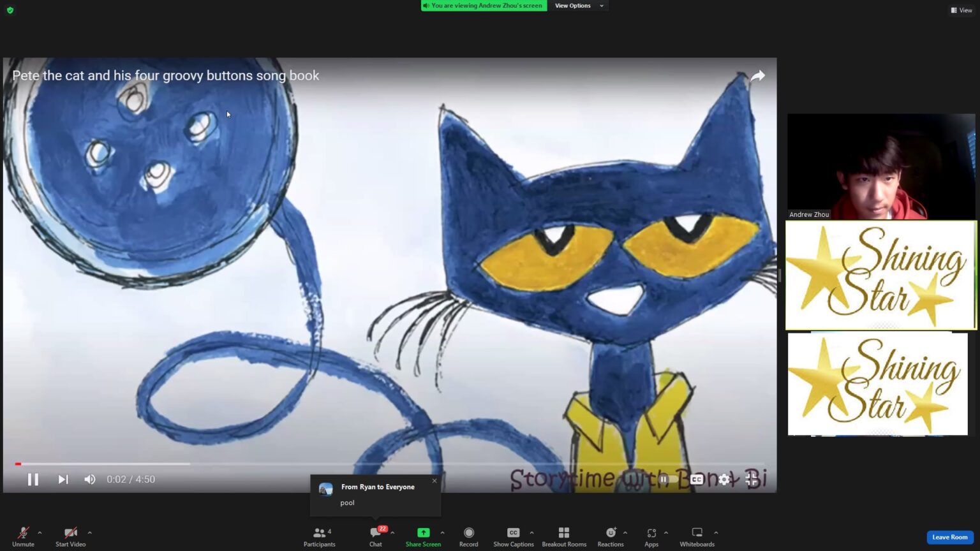Open Breakout Rooms

tap(564, 536)
